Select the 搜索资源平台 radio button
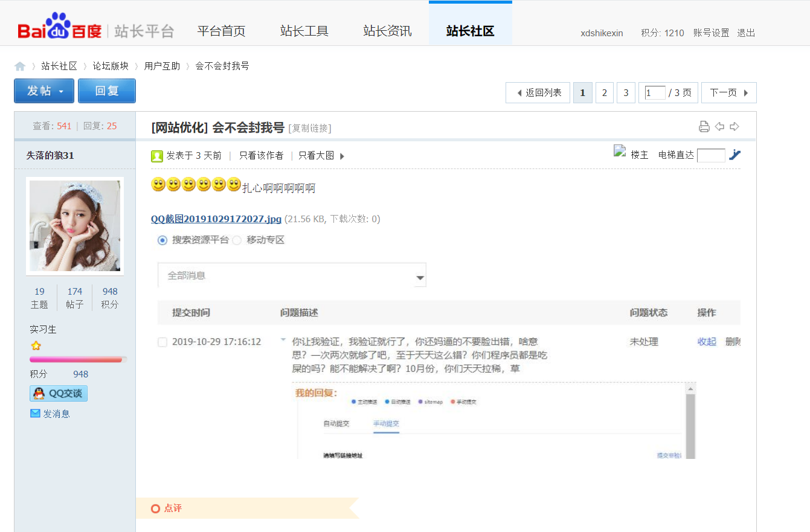 pyautogui.click(x=162, y=240)
